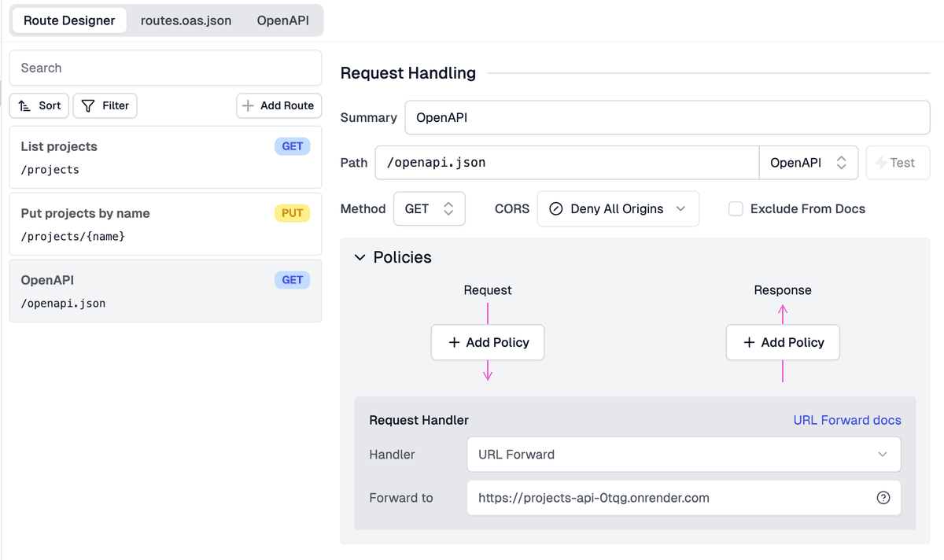Click Add Route button
944x560 pixels.
click(x=278, y=105)
